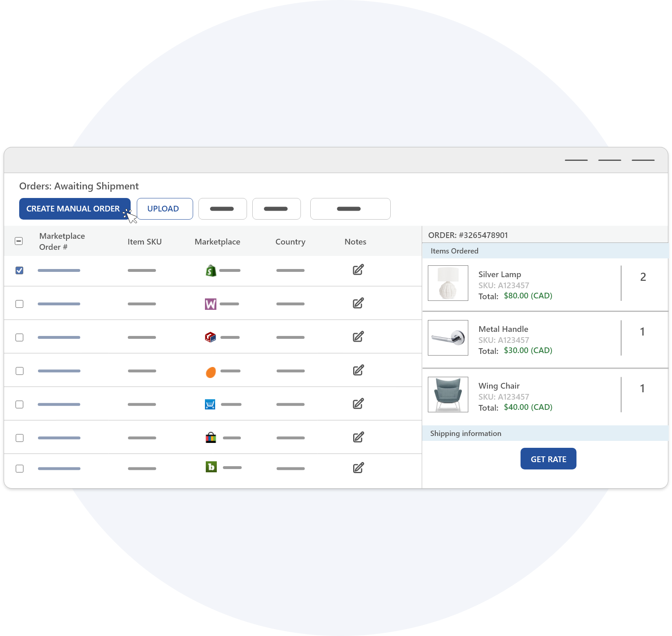Click the Shopify marketplace icon
672x636 pixels.
pos(211,270)
